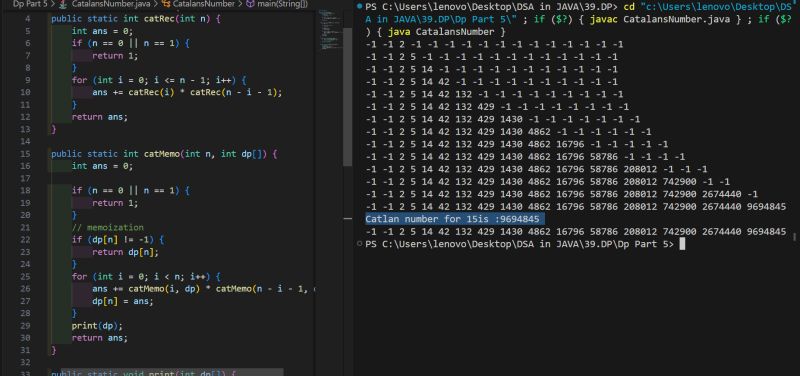This screenshot has width=800, height=376.
Task: Click line number 15 in the gutter
Action: [27, 154]
